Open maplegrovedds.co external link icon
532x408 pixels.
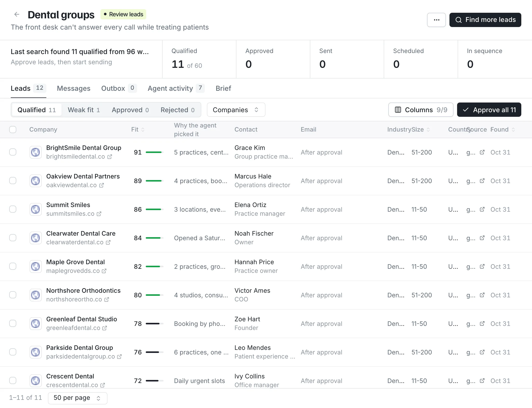104,271
